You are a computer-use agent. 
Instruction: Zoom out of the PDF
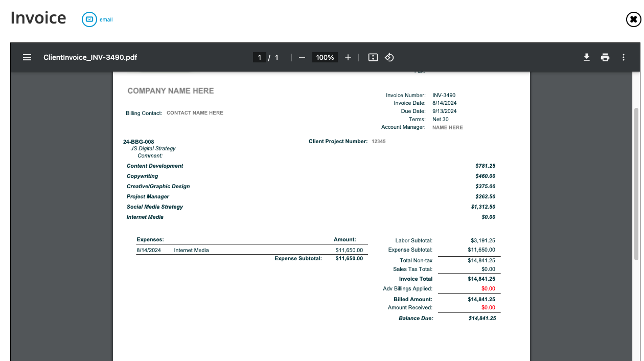[x=302, y=57]
